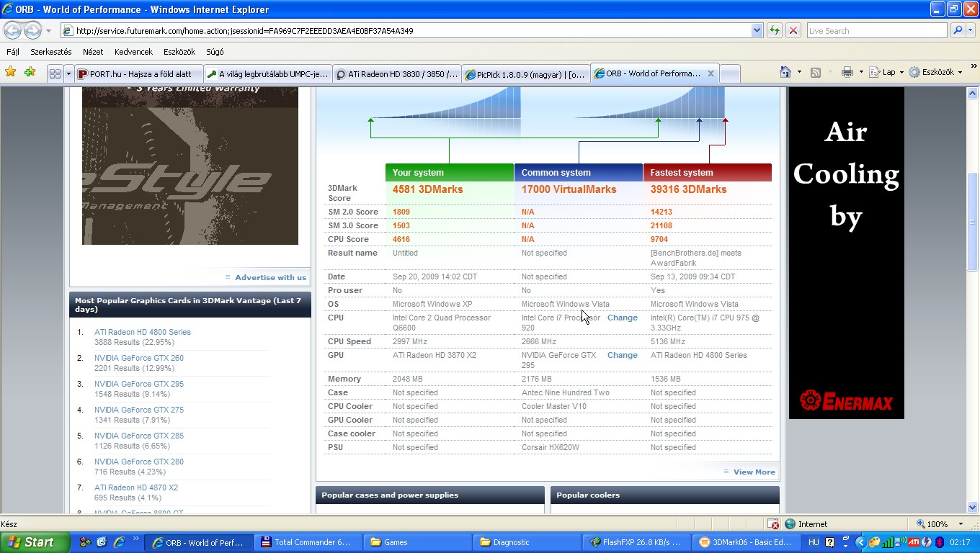Open the Súgó menu
The image size is (980, 553).
(x=215, y=52)
